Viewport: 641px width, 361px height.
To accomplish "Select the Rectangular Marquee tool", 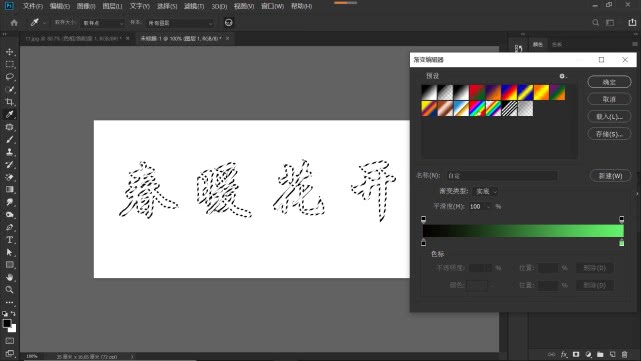I will coord(9,65).
